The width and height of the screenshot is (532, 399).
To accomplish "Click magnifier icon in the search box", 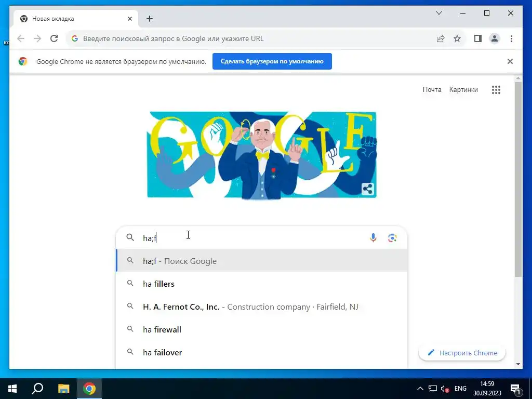I will pyautogui.click(x=130, y=237).
